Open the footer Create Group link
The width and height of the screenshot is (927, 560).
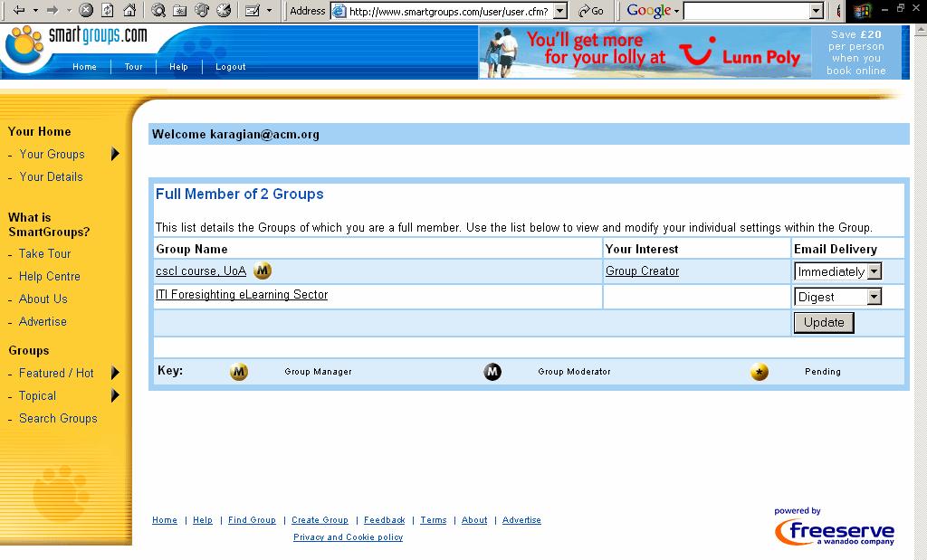[x=320, y=520]
